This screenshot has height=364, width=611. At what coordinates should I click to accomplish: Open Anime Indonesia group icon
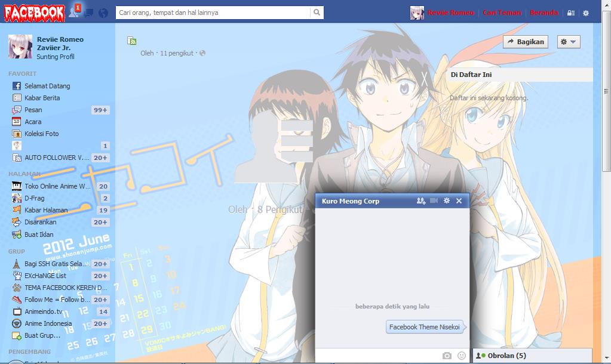(16, 323)
